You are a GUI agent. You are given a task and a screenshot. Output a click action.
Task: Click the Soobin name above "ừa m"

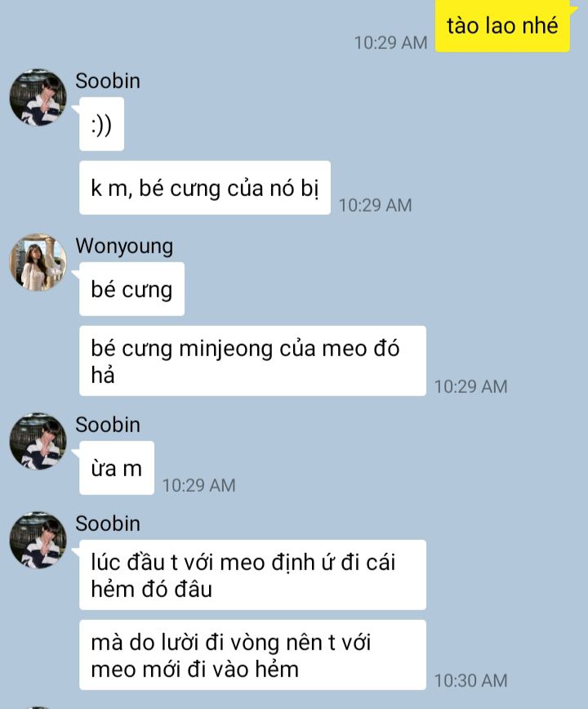point(108,425)
